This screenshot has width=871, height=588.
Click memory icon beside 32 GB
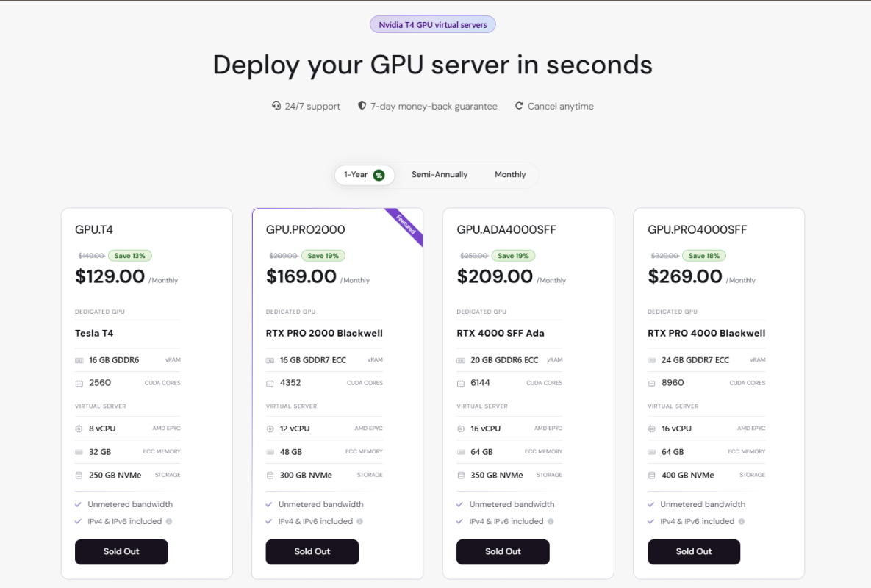point(79,452)
